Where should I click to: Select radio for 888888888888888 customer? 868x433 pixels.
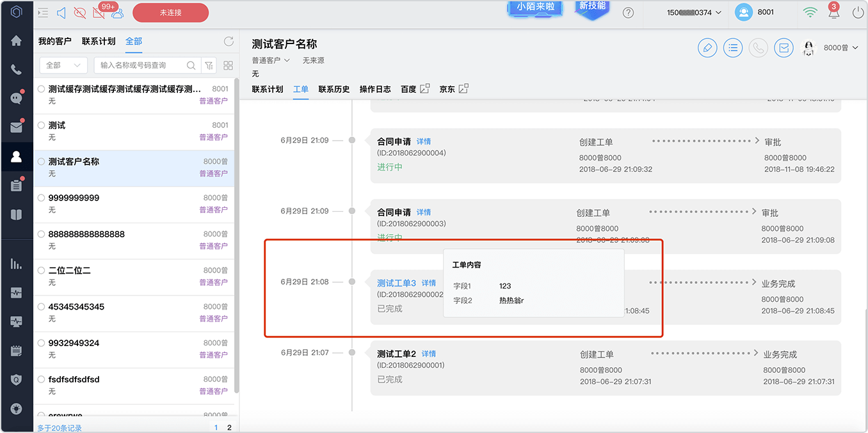[41, 234]
